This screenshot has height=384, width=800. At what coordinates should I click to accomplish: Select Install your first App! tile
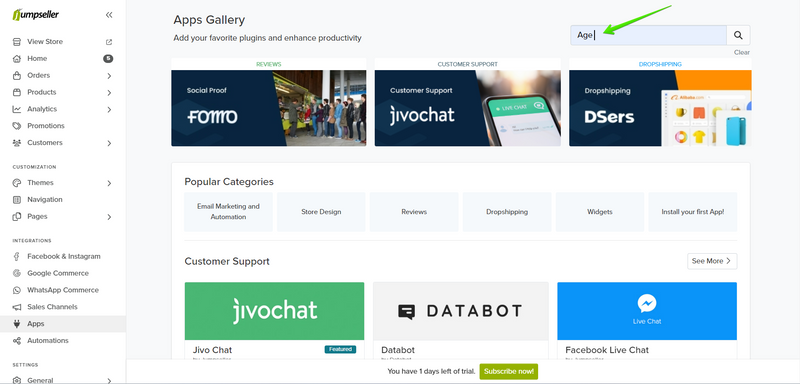tap(692, 212)
